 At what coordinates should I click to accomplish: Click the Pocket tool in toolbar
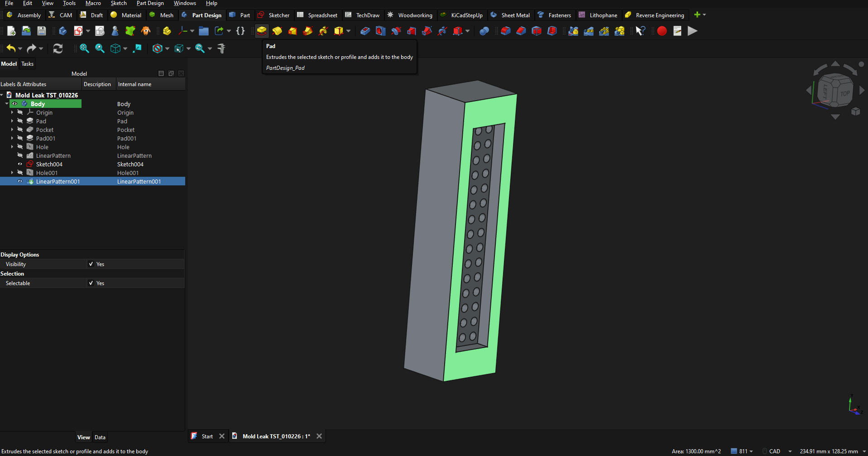365,31
